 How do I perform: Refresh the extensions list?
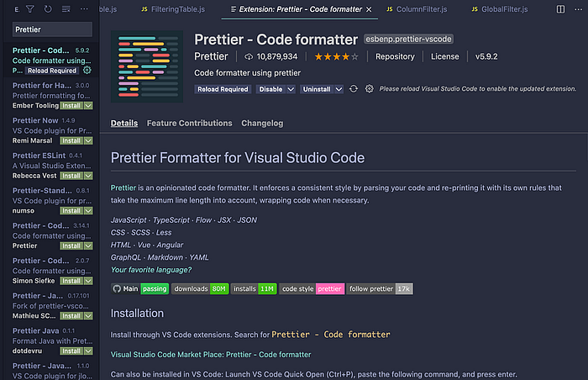point(48,9)
